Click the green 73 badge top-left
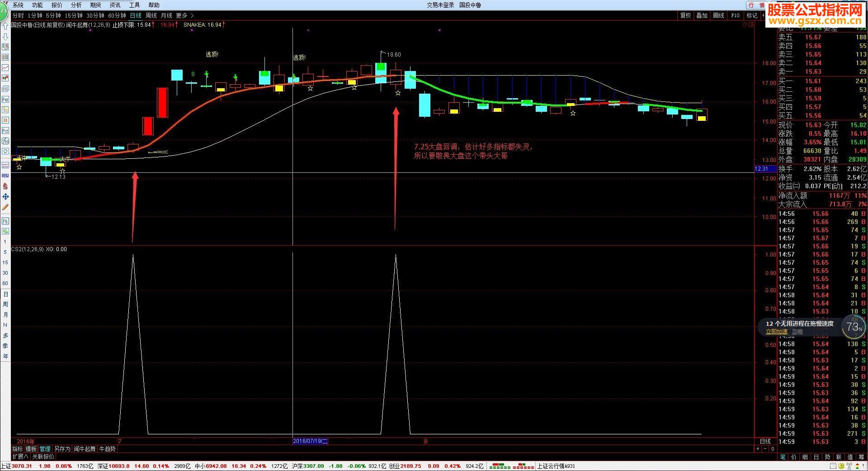Image resolution: width=868 pixels, height=471 pixels. 4,10
